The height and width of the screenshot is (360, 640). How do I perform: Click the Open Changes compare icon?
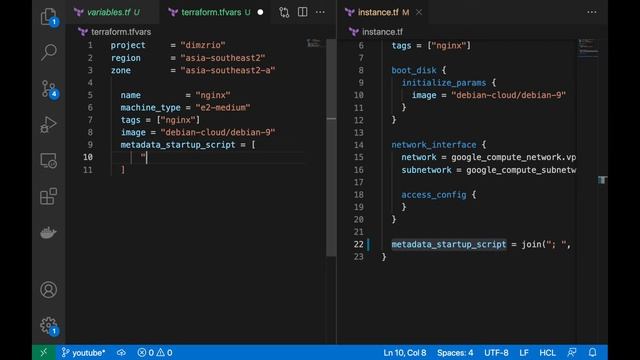coord(284,12)
